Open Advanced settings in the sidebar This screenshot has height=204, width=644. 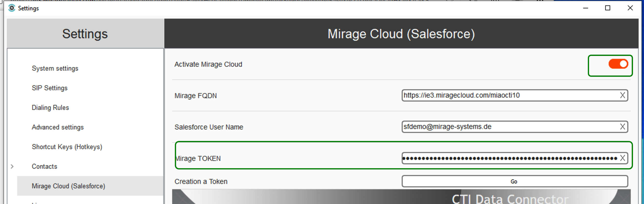tap(57, 127)
